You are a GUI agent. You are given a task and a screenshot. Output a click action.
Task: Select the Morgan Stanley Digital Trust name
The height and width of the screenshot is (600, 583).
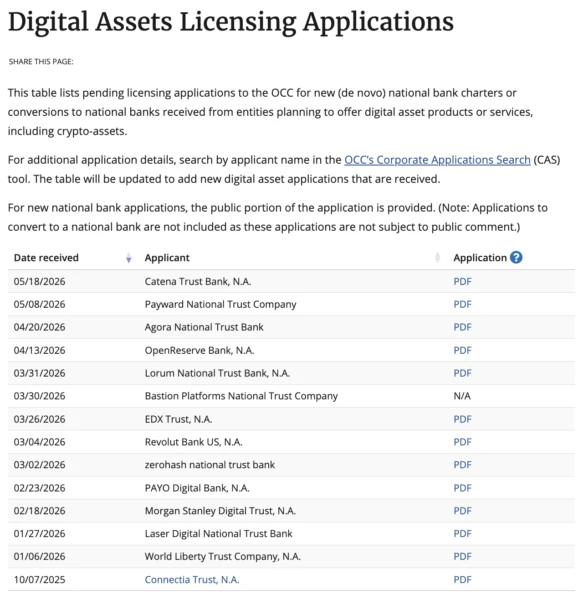click(220, 511)
